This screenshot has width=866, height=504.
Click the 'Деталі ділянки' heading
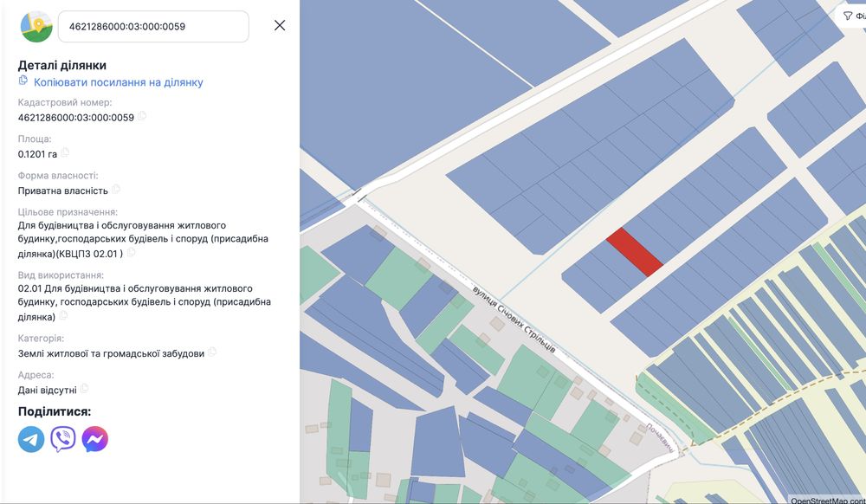(x=62, y=65)
